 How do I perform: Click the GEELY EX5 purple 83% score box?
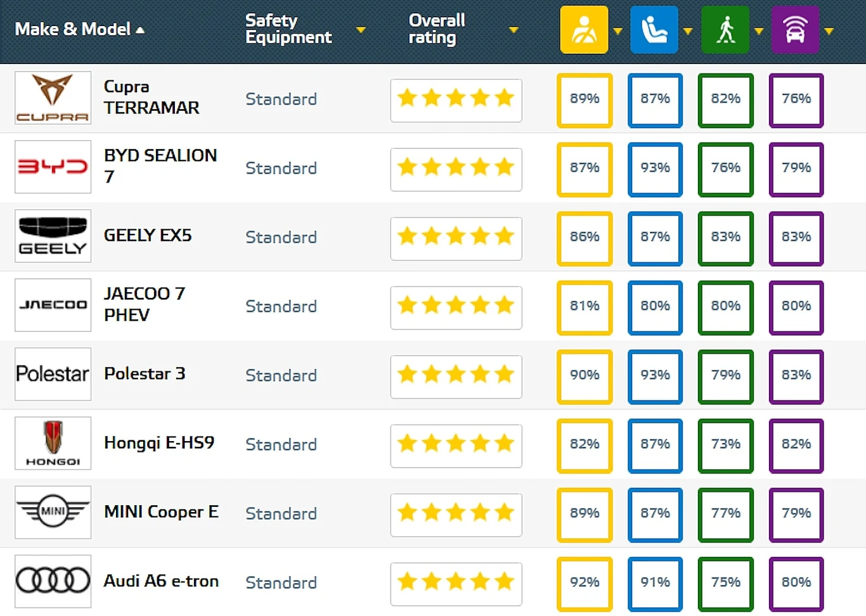click(x=796, y=237)
